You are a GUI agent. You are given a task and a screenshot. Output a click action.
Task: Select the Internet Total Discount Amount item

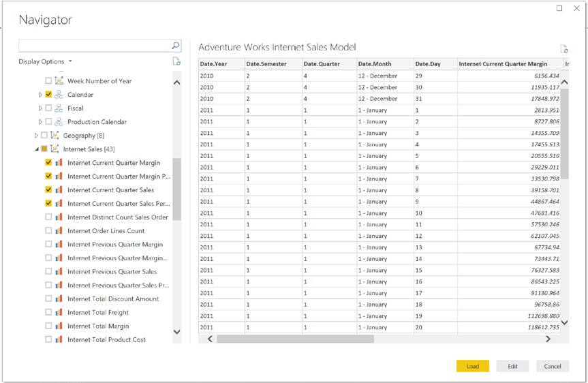tap(113, 298)
